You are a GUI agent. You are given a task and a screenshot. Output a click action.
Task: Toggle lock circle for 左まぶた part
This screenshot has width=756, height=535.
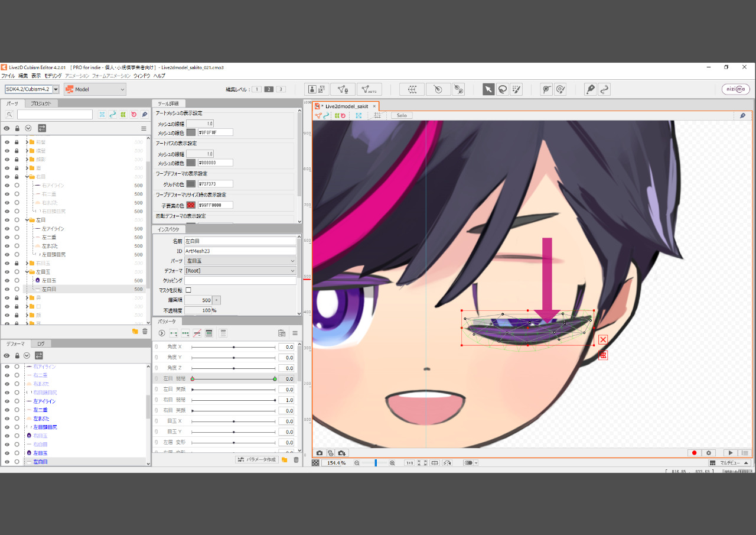click(x=17, y=246)
